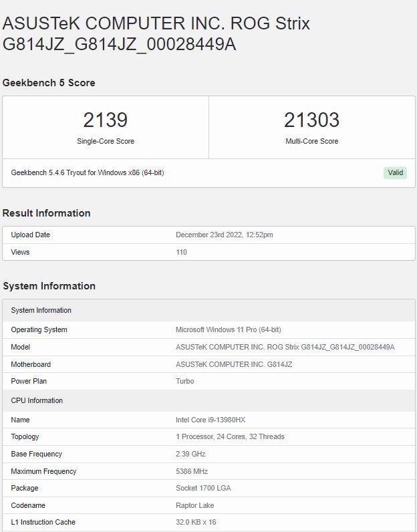Screen dimensions: 417x532
Task: Click the Geekbench 5.4.6 Tryout version text
Action: (88, 172)
